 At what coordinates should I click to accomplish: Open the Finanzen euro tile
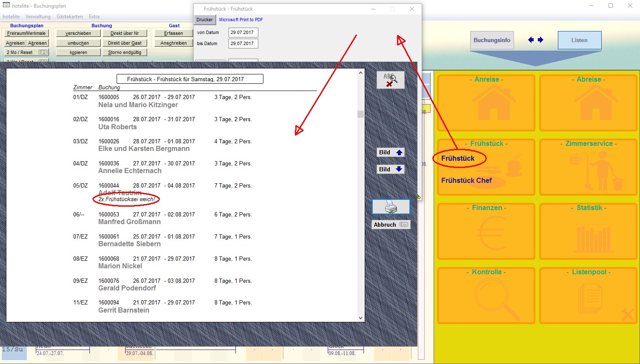click(486, 231)
